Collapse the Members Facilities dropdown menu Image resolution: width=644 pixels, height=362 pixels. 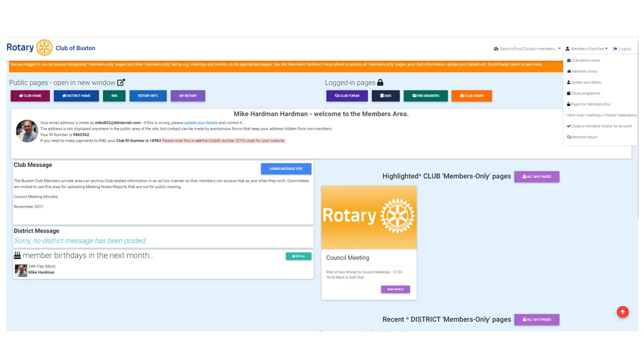[586, 49]
